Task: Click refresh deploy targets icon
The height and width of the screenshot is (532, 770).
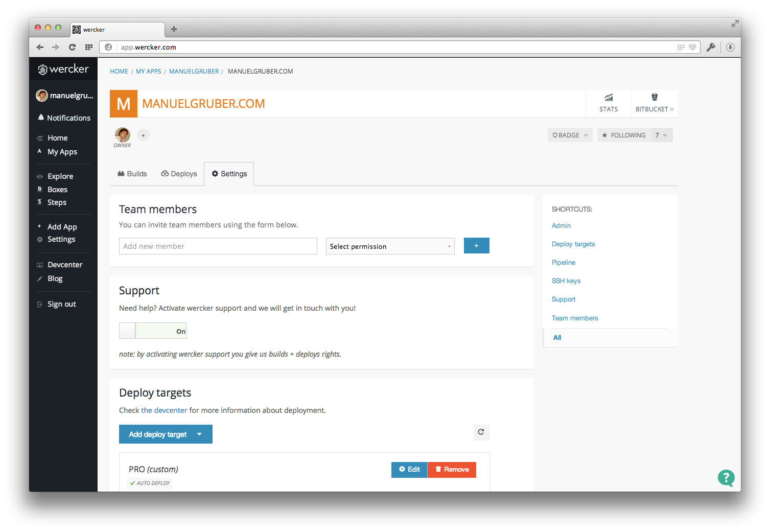Action: click(x=481, y=432)
